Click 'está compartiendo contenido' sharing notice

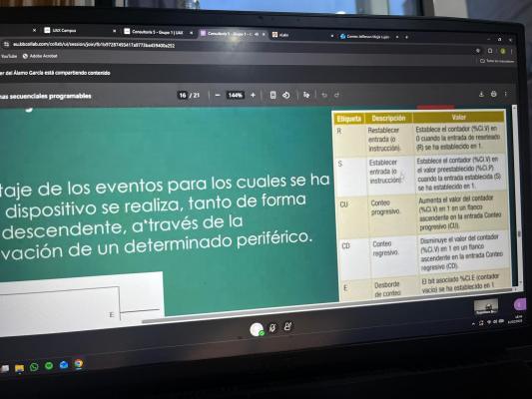tap(78, 73)
